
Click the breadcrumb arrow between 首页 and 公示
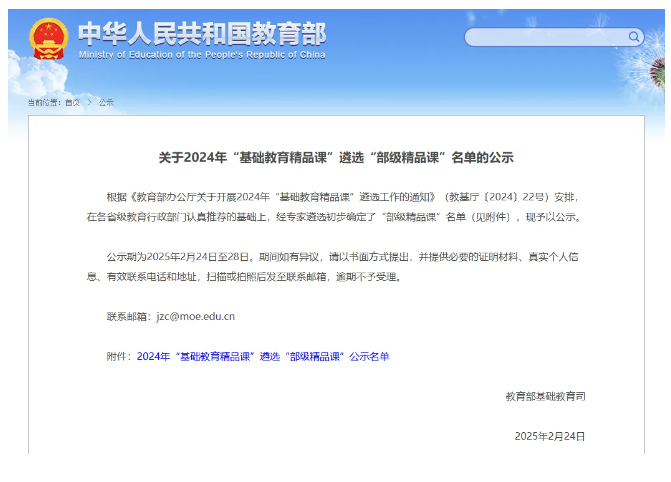tap(89, 102)
